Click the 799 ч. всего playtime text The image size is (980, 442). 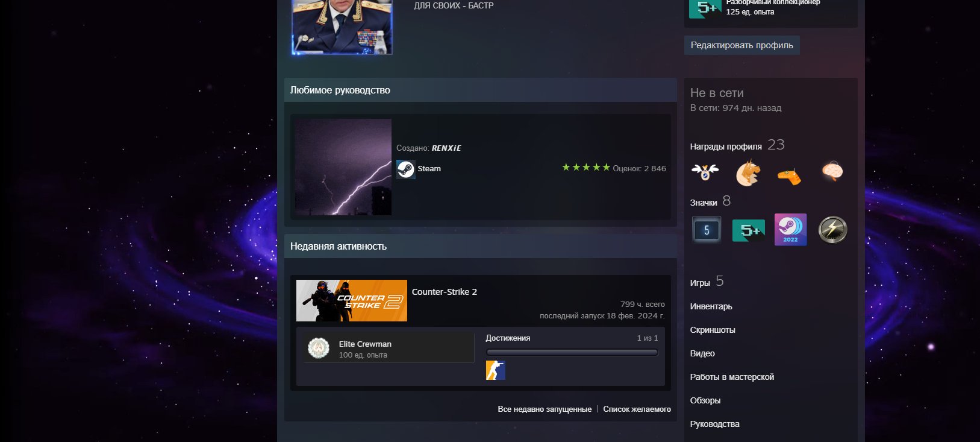point(643,305)
